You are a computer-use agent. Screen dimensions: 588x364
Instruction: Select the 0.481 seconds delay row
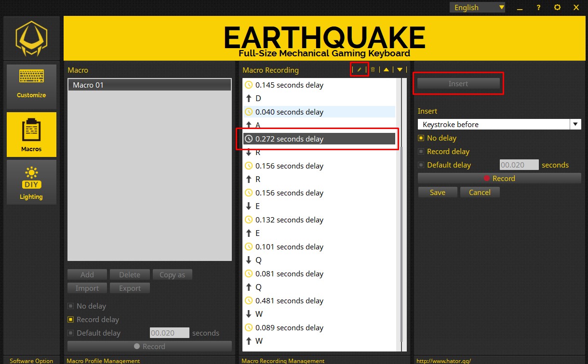(319, 300)
